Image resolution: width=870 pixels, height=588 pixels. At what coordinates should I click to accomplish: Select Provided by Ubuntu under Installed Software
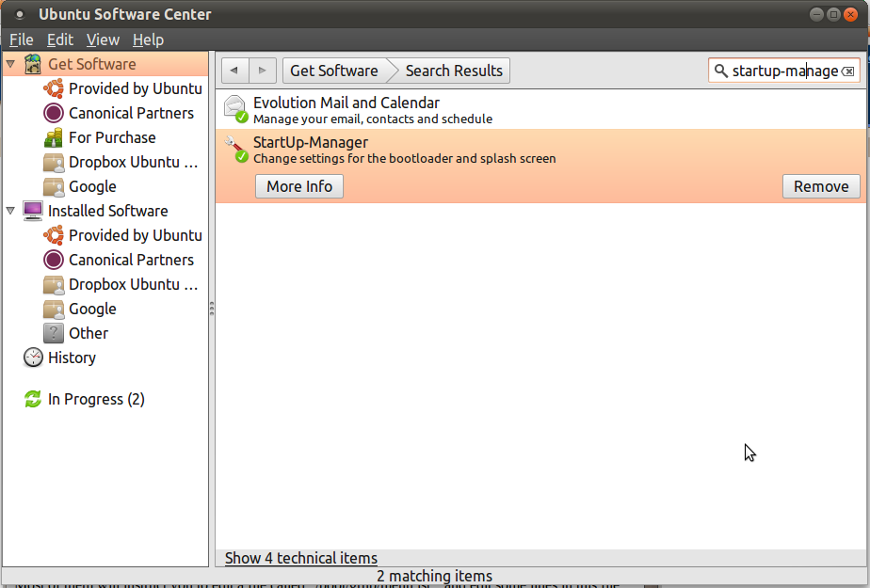[136, 235]
